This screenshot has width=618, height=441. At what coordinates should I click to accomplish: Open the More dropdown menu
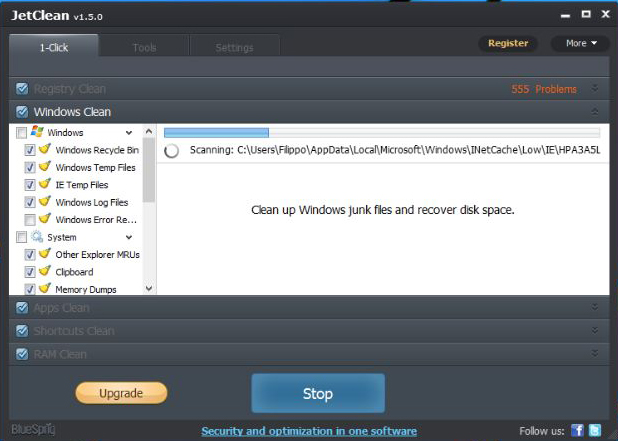[x=581, y=43]
